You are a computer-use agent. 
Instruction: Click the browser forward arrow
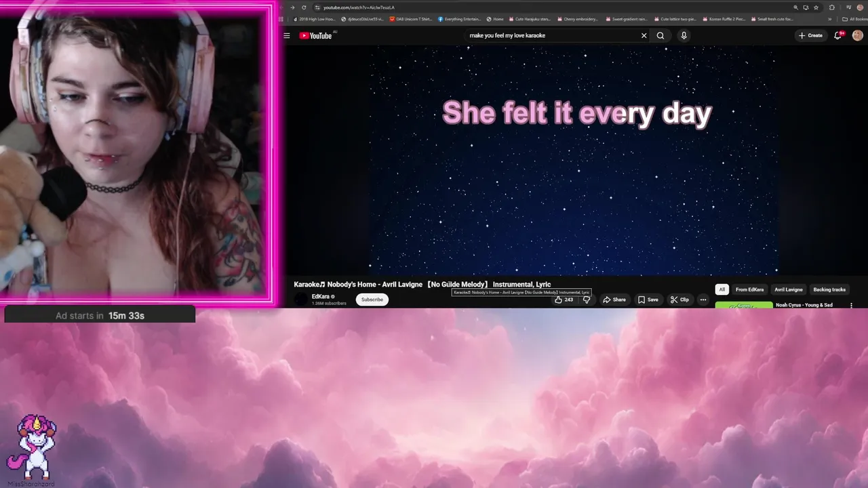tap(292, 7)
